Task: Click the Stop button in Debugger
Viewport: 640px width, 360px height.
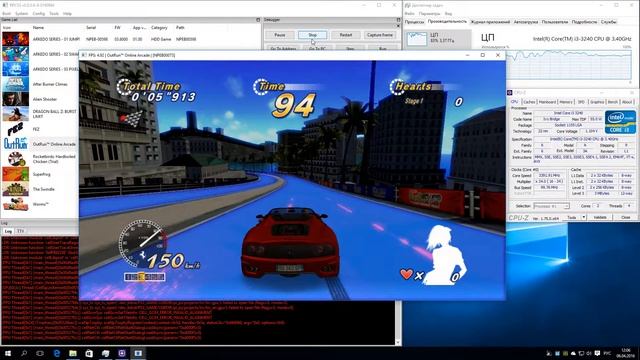Action: tap(312, 35)
